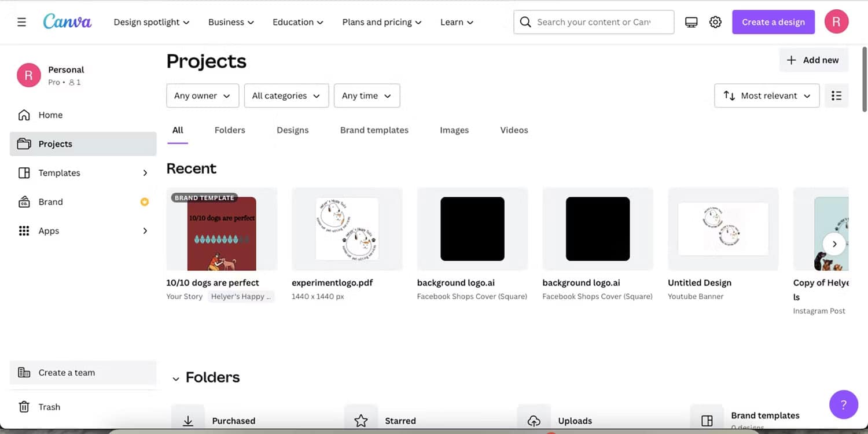
Task: Open settings via the gear icon
Action: click(x=715, y=21)
